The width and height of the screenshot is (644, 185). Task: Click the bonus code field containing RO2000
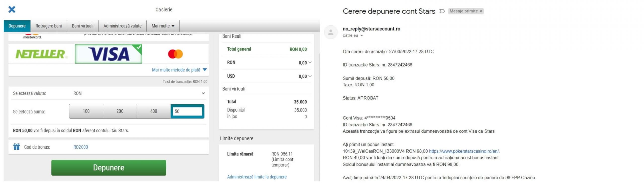point(138,147)
